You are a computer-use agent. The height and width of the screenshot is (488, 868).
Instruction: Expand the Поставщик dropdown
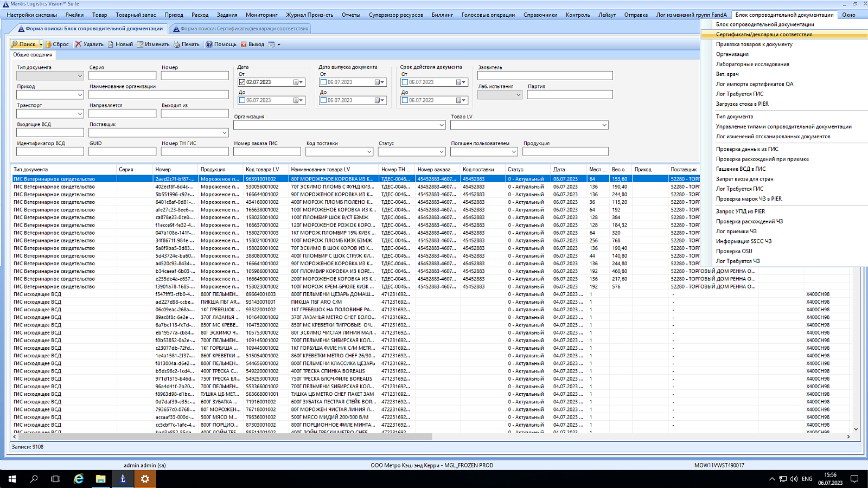pyautogui.click(x=225, y=133)
